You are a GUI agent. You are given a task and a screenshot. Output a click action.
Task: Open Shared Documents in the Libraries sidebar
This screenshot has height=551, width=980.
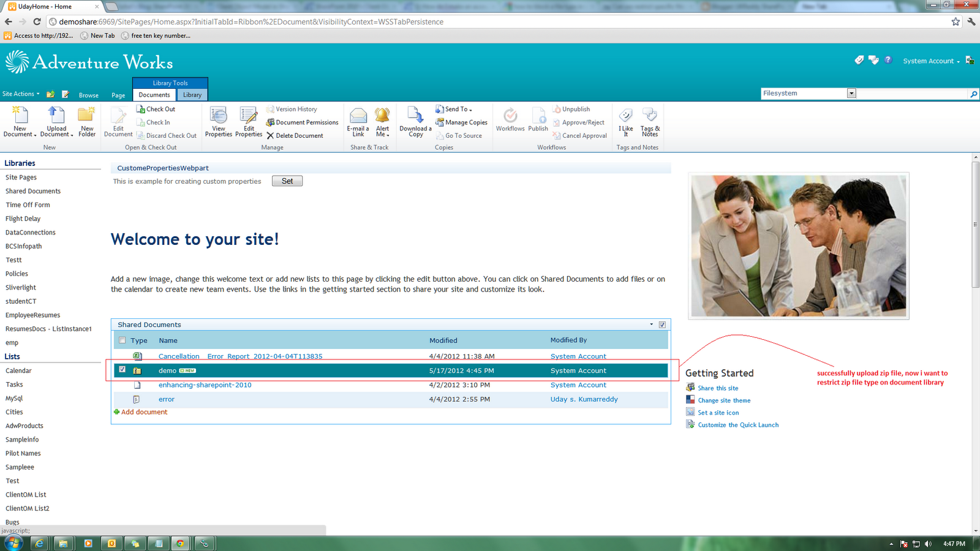click(33, 191)
